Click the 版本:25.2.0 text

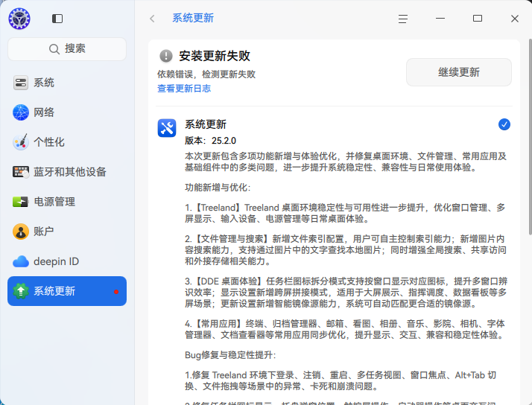(x=210, y=141)
